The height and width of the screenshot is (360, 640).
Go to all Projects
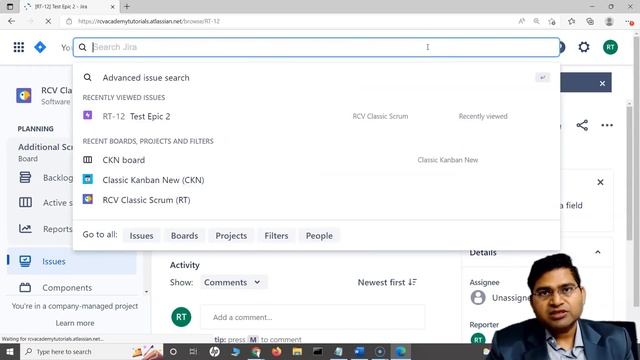(x=231, y=236)
